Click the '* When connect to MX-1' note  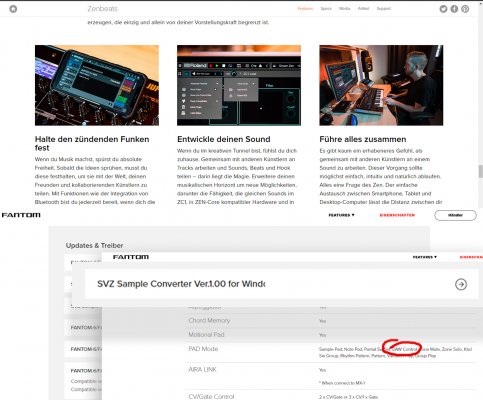click(342, 383)
